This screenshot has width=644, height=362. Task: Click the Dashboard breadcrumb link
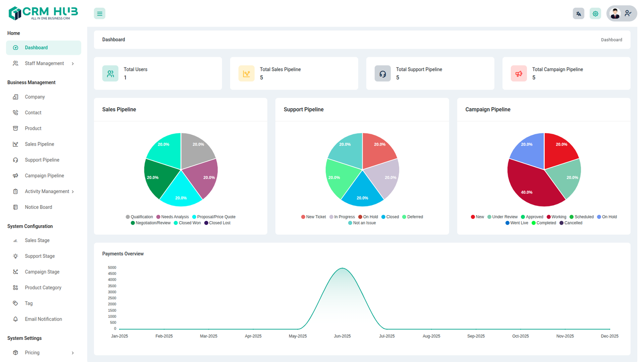(611, 40)
